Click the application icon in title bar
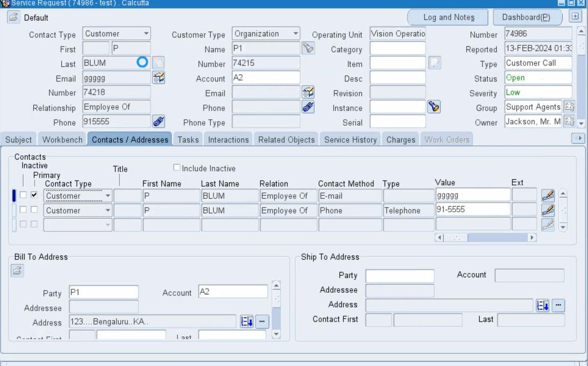Viewport: 588px width, 366px height. (5, 4)
